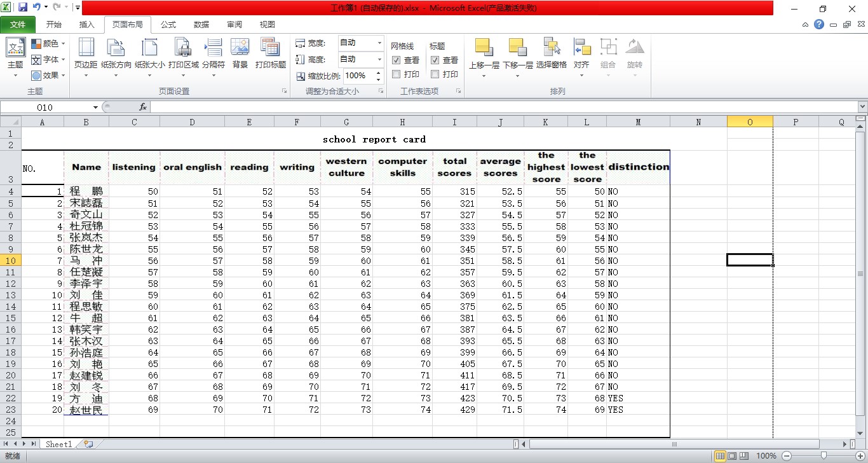This screenshot has width=868, height=463.
Task: Open the Margins (页边距) menu
Action: (86, 57)
